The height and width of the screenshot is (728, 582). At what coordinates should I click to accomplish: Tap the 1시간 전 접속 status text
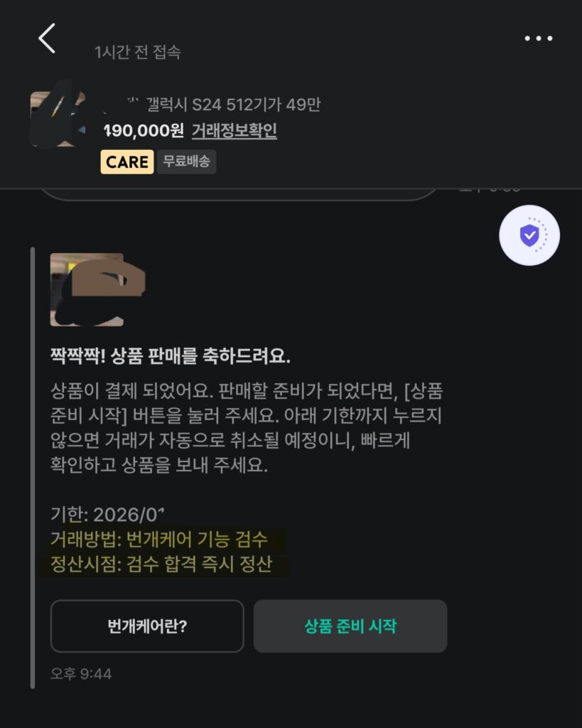(x=138, y=52)
